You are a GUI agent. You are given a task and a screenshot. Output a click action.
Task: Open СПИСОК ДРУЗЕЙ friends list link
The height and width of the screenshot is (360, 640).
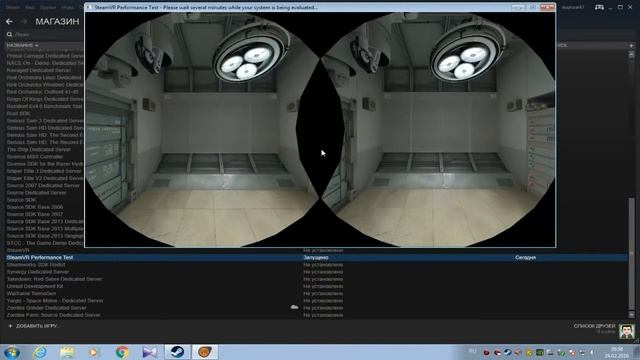tap(594, 326)
